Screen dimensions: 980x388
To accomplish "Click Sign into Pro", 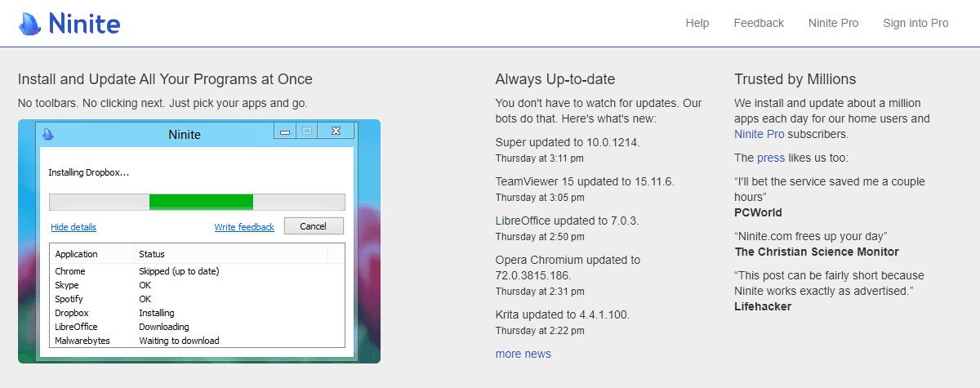I will tap(915, 23).
